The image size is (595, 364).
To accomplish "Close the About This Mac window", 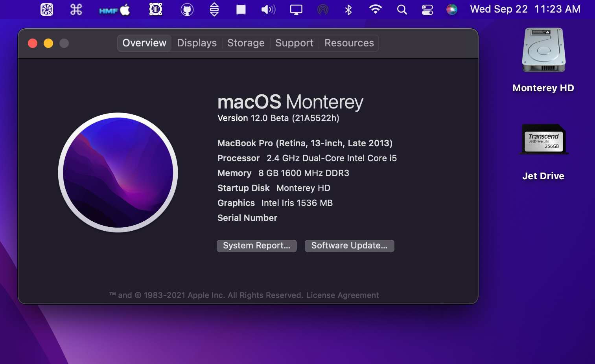I will pos(33,43).
